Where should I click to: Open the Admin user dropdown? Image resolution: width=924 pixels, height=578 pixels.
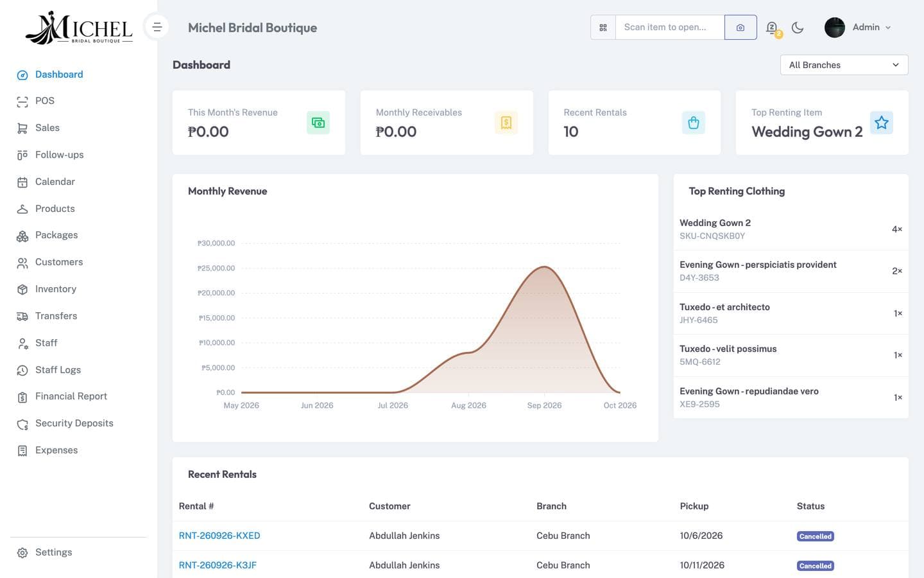858,28
